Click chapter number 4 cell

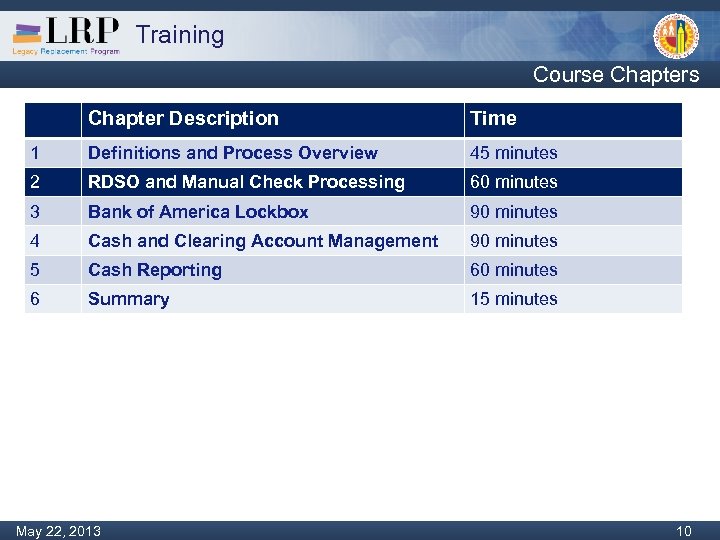point(53,241)
